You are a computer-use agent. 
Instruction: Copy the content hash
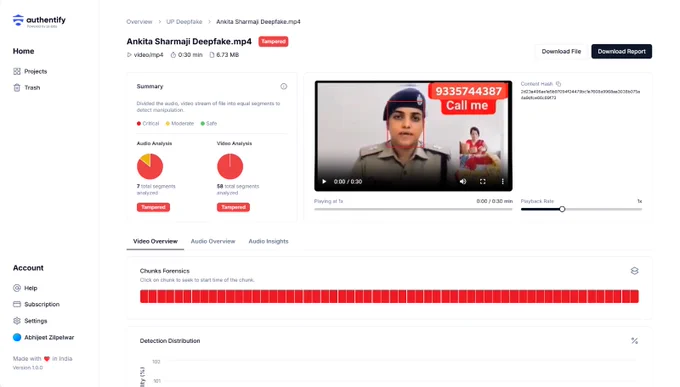559,84
